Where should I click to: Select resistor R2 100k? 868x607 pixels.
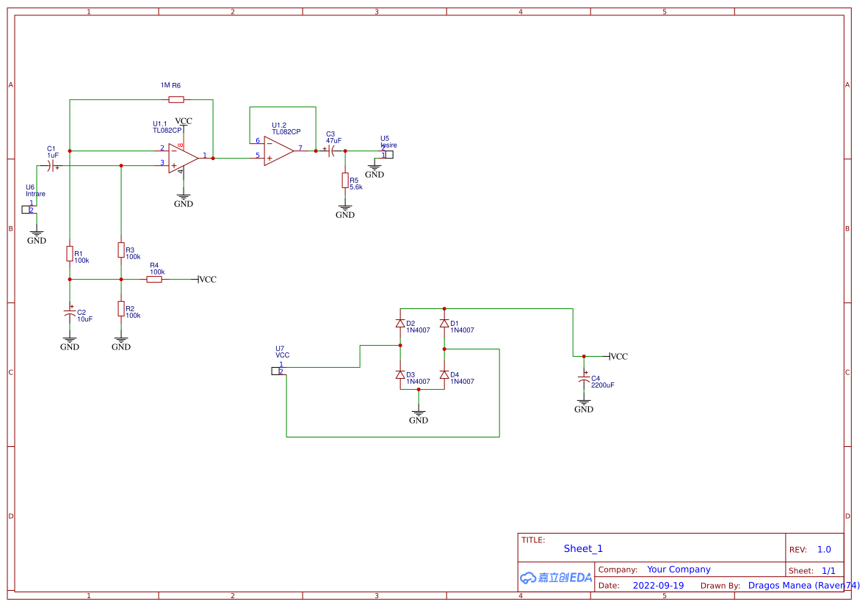click(120, 310)
